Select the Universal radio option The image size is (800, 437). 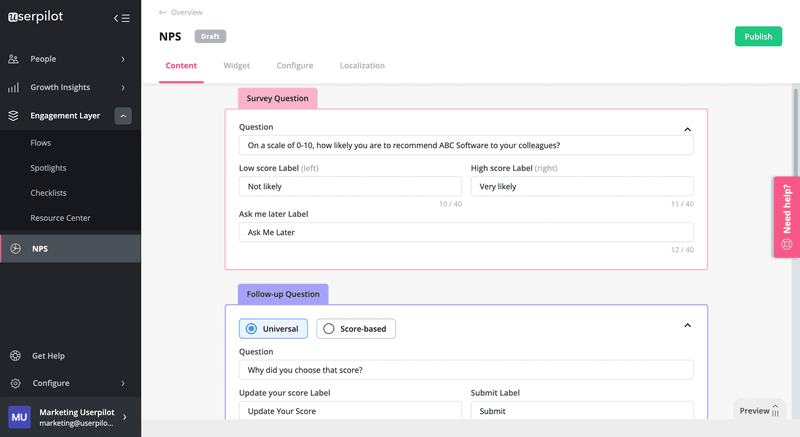point(251,328)
